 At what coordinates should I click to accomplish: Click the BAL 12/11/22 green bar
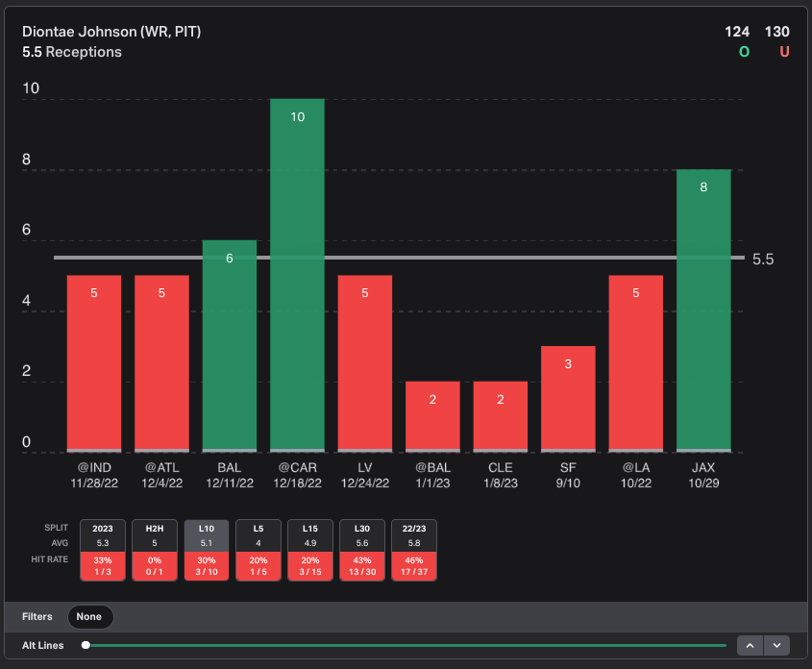230,346
